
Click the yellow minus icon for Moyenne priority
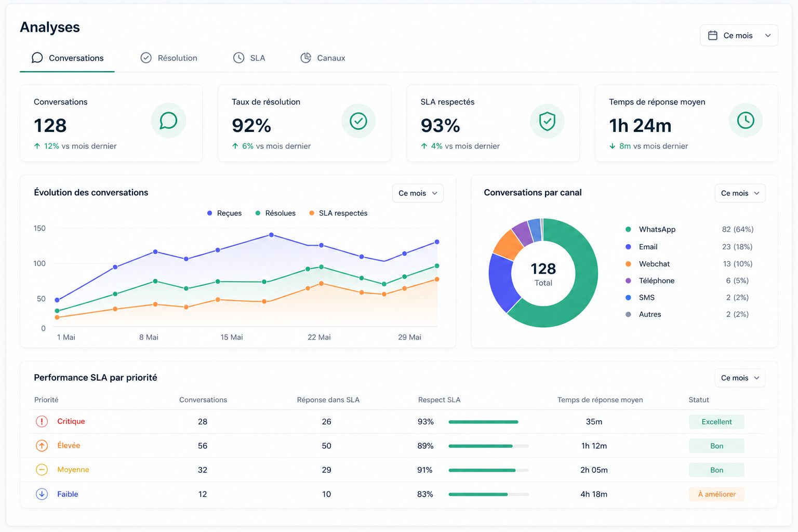42,470
